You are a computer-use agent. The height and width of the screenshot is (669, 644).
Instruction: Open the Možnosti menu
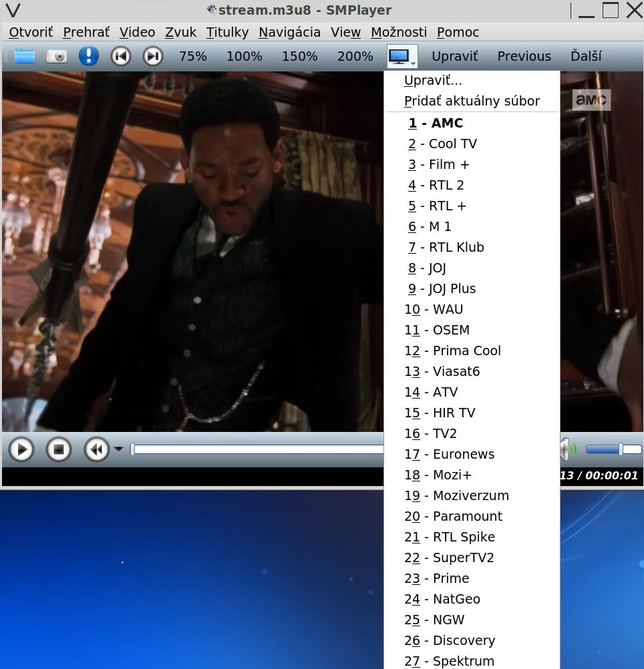pos(398,32)
